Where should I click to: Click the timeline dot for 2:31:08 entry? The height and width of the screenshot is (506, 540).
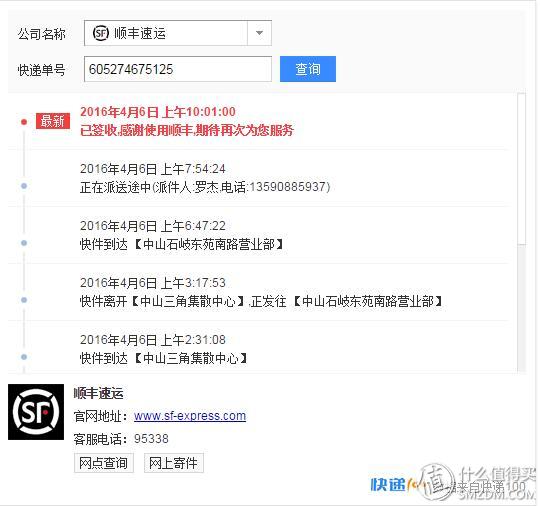[24, 357]
